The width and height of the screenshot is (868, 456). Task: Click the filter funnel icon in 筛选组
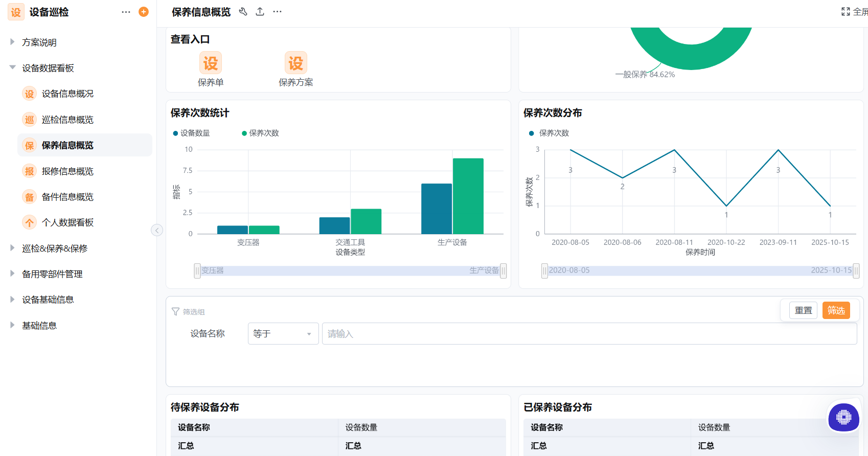tap(175, 311)
